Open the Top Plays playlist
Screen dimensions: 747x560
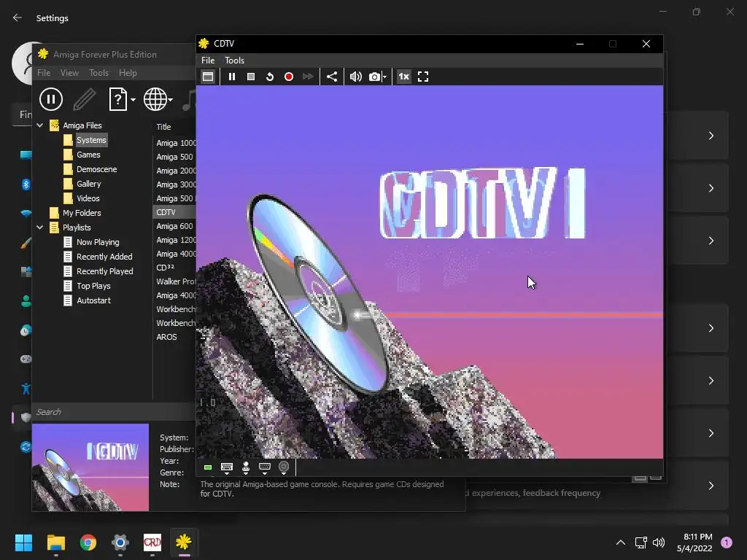(93, 286)
